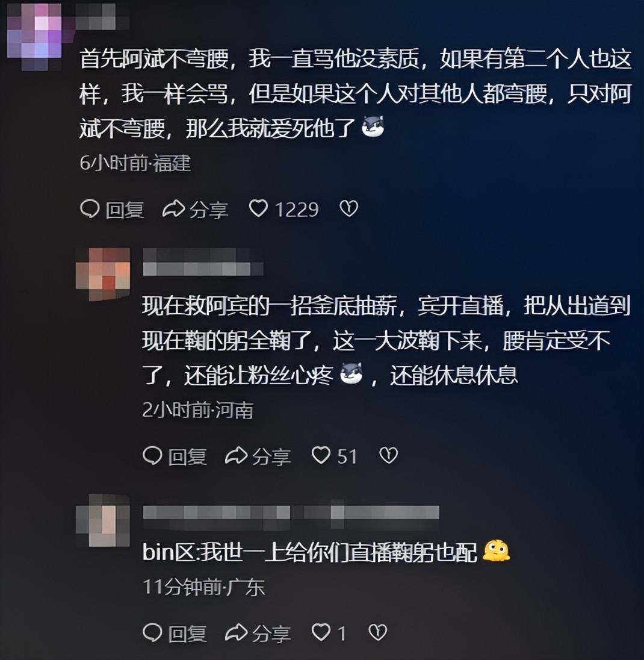The width and height of the screenshot is (644, 660).
Task: Like the Guangdong reply with 1 like
Action: [321, 632]
